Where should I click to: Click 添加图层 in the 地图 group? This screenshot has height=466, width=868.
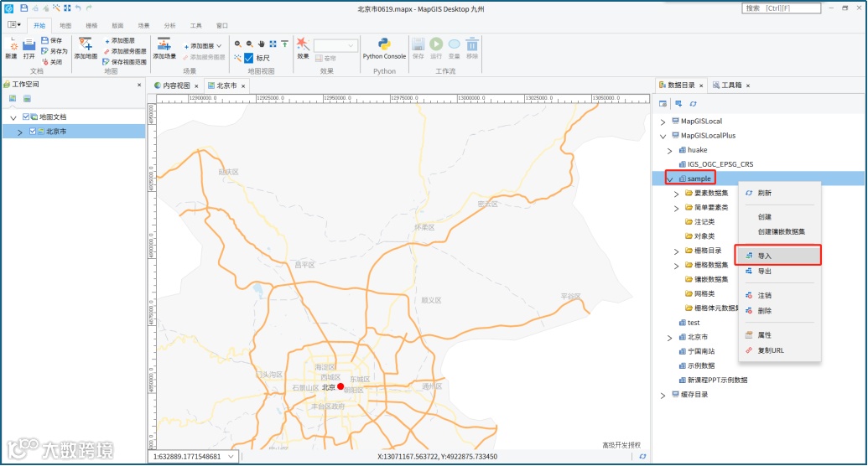119,40
